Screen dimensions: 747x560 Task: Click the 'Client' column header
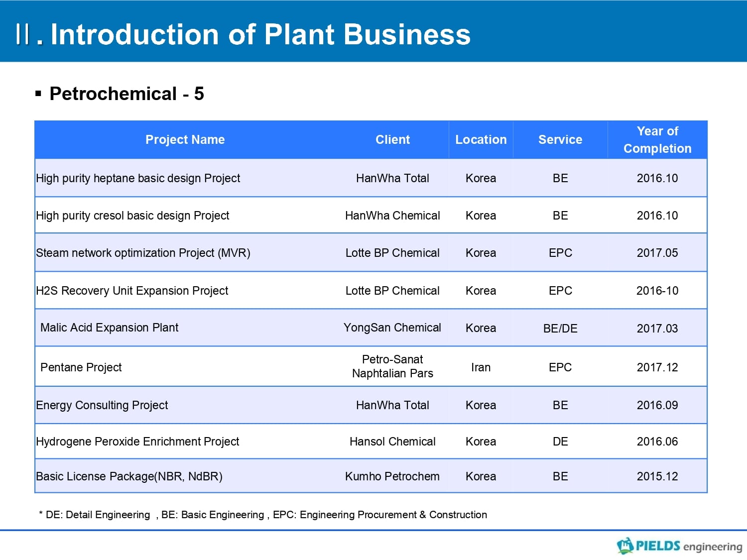pos(392,140)
